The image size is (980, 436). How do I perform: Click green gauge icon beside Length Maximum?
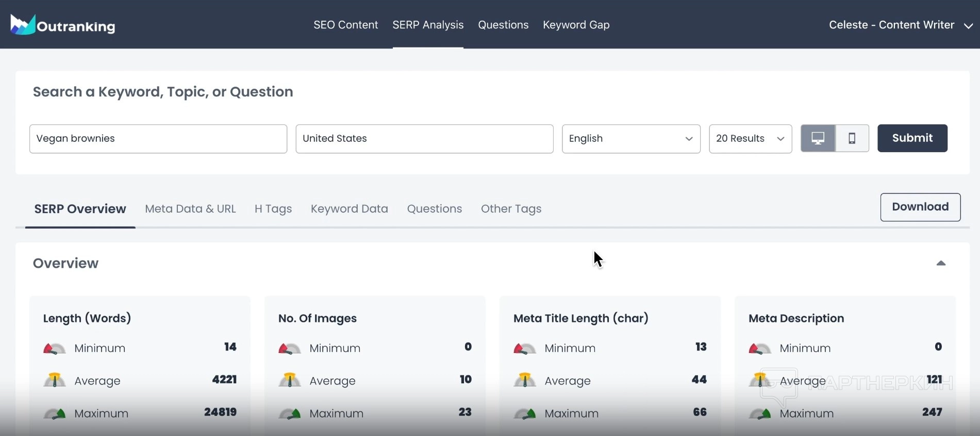54,413
